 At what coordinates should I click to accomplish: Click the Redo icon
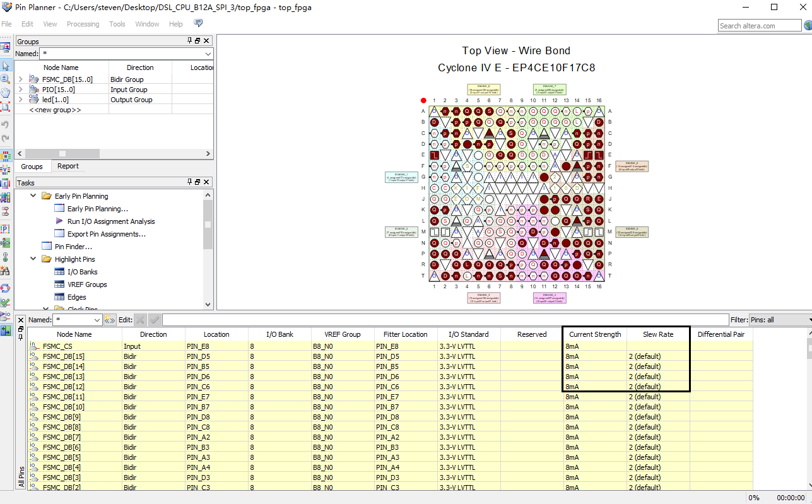(x=6, y=136)
